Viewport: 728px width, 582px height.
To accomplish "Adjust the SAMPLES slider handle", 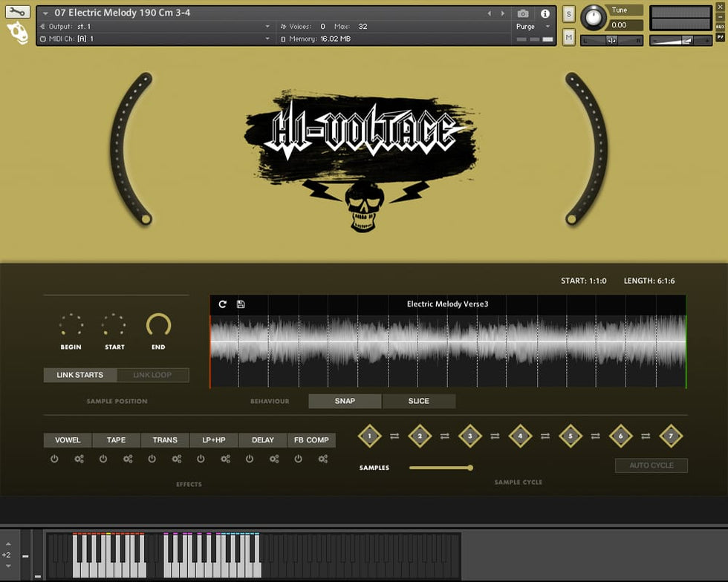I will click(x=470, y=468).
